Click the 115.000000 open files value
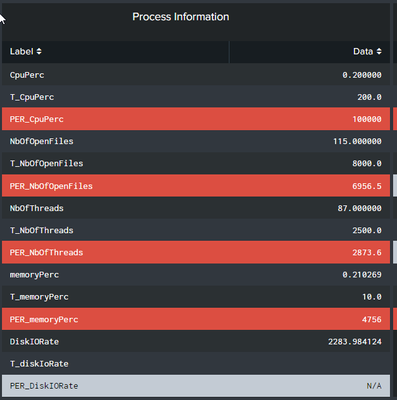The image size is (397, 400). (357, 141)
